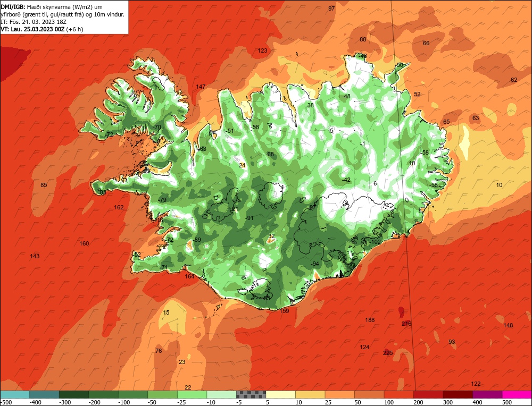Screen dimensions: 532x406
Task: Click the map value 122 in the bottom right
Action: point(476,384)
